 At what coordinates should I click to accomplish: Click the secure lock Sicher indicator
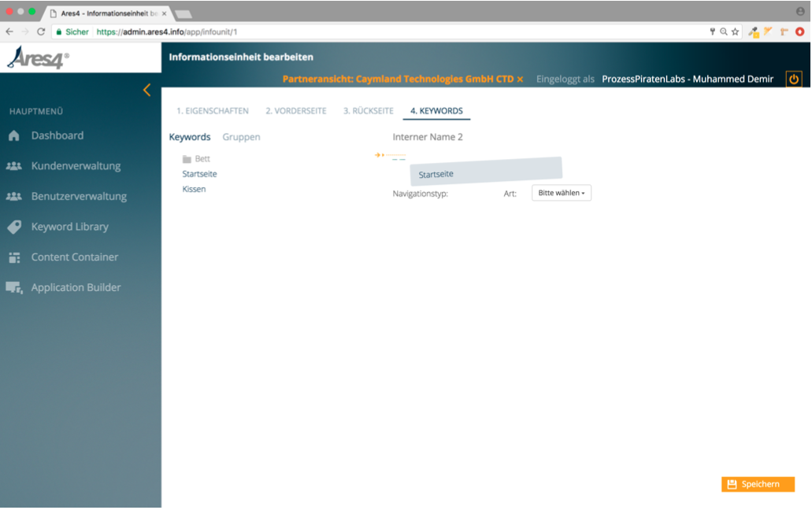pyautogui.click(x=72, y=31)
